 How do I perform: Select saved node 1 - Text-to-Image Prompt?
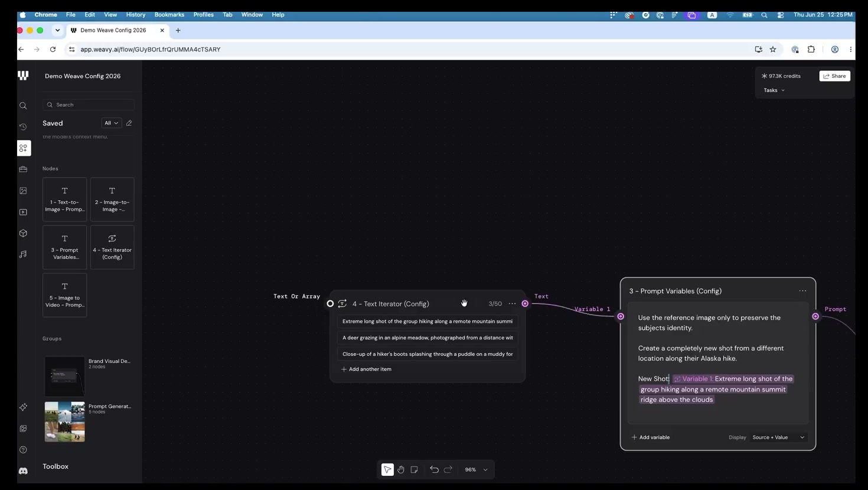[x=65, y=200]
